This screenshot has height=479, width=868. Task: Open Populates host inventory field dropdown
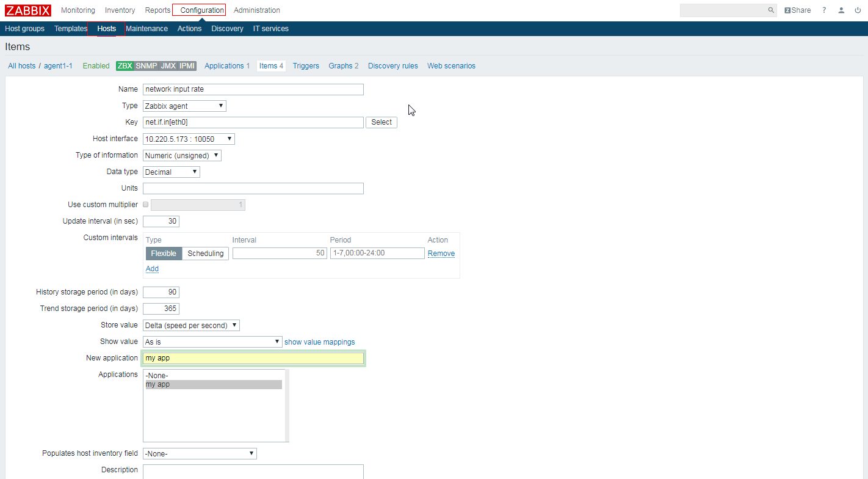[200, 454]
